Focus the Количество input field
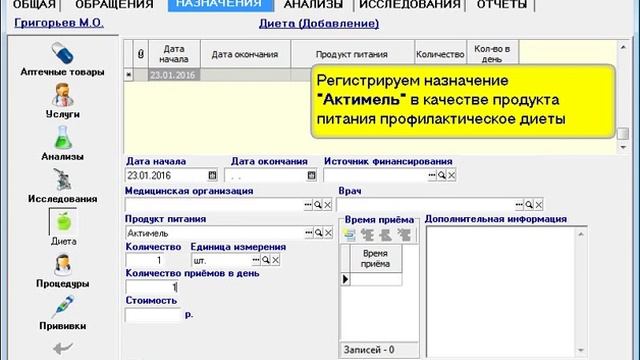Viewport: 640px width, 360px height. (x=144, y=260)
